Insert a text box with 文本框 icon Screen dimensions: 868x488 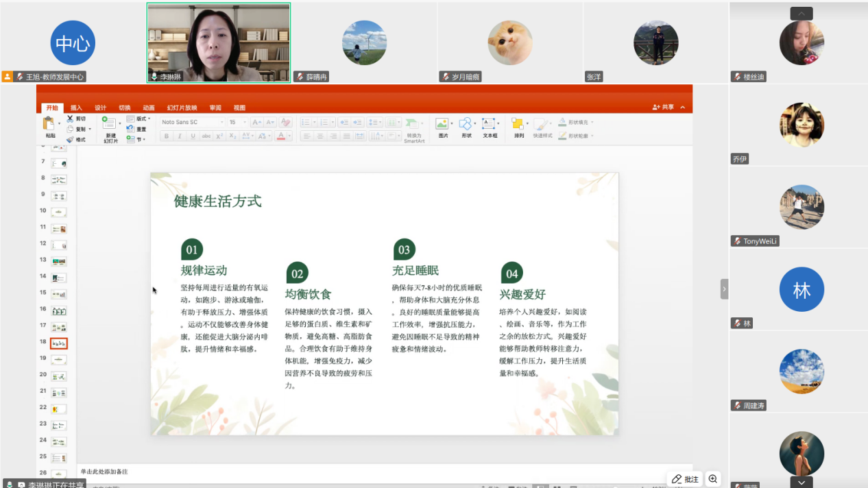489,124
